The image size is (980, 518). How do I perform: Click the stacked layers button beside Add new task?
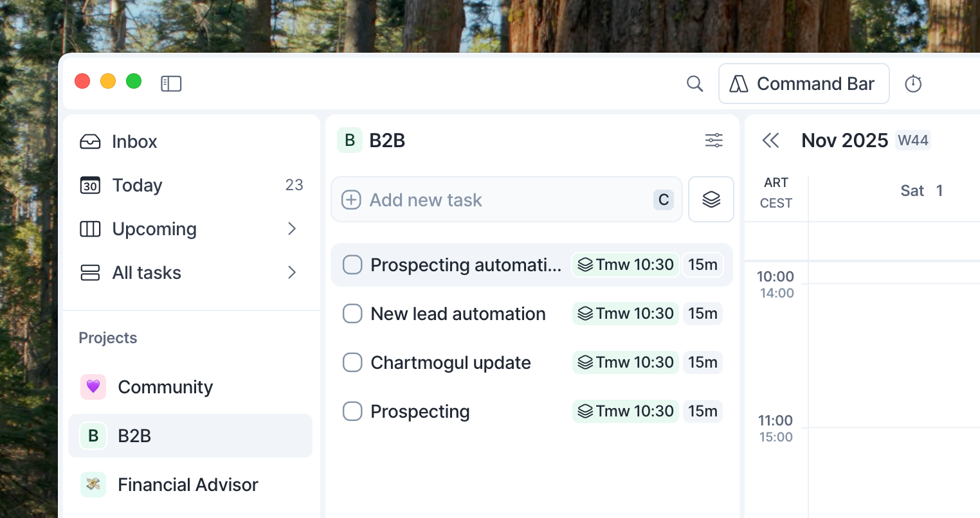point(711,199)
